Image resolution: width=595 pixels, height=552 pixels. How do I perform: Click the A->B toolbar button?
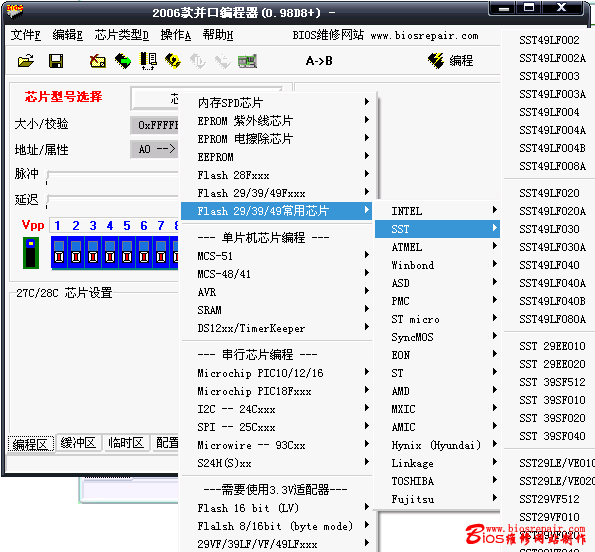(319, 61)
